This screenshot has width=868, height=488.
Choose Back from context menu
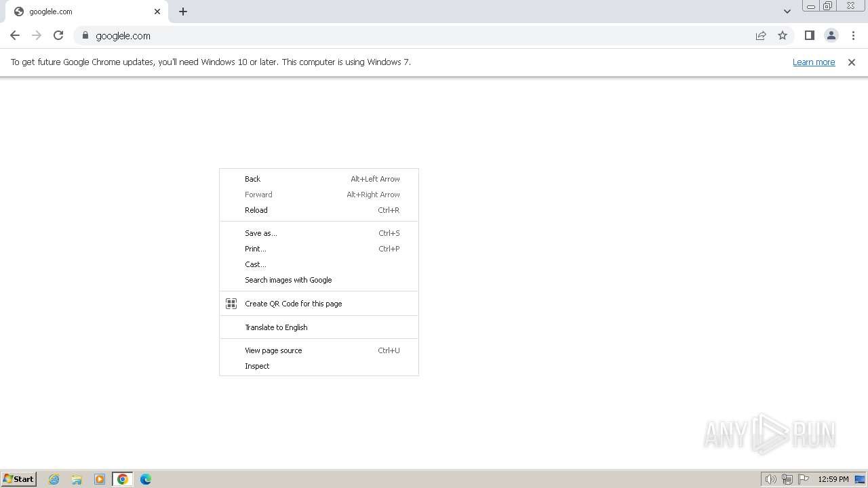[319, 179]
